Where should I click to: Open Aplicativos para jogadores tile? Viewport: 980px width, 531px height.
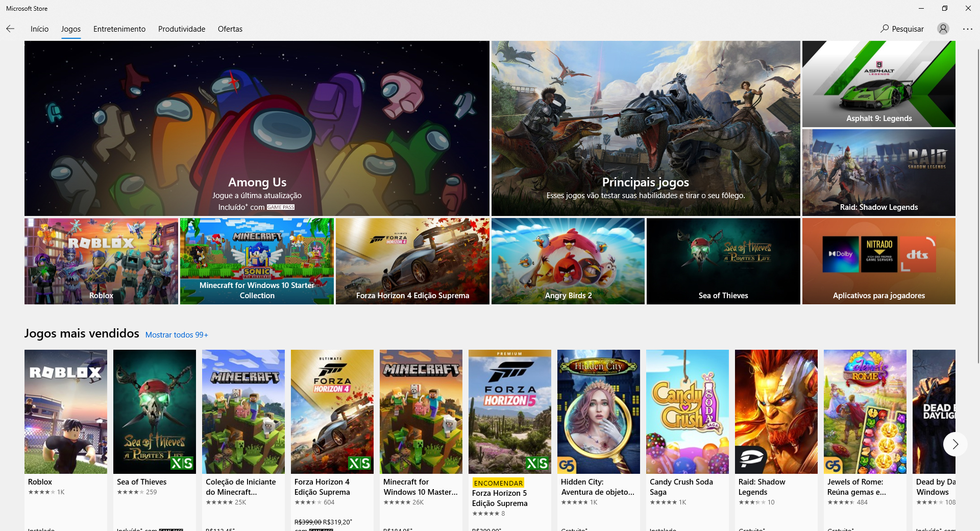coord(879,261)
